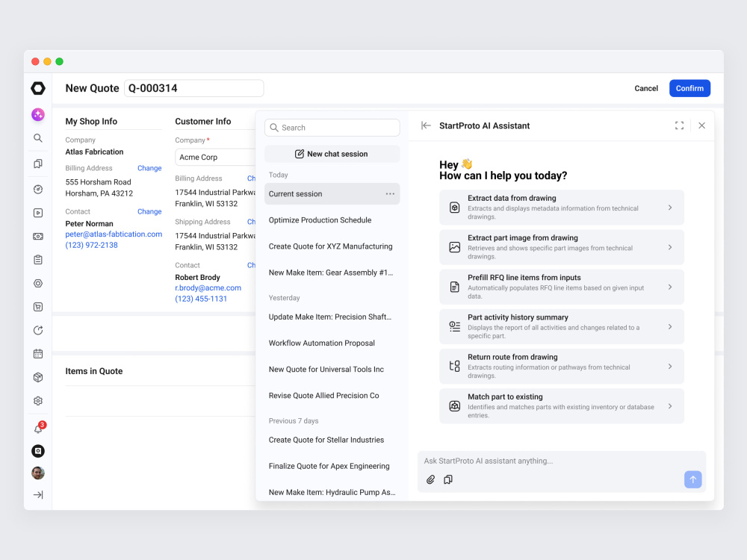Click the Ask StartProto AI assistant input

coord(561,461)
